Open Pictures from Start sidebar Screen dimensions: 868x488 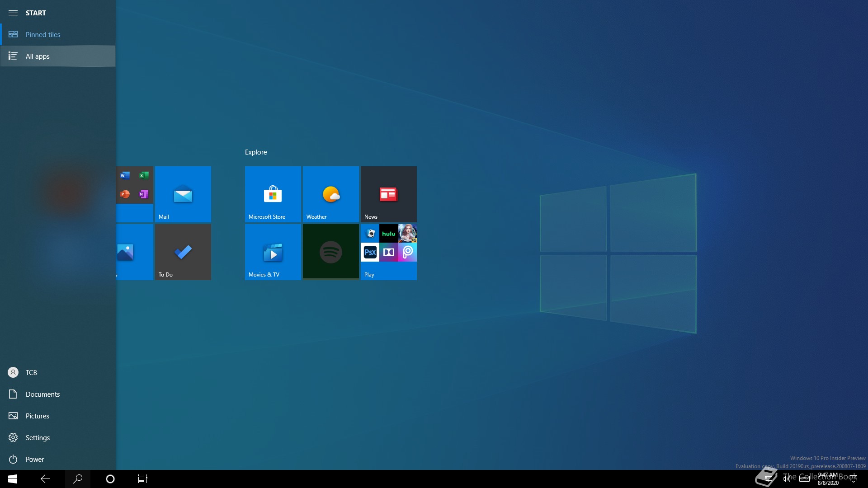tap(58, 416)
